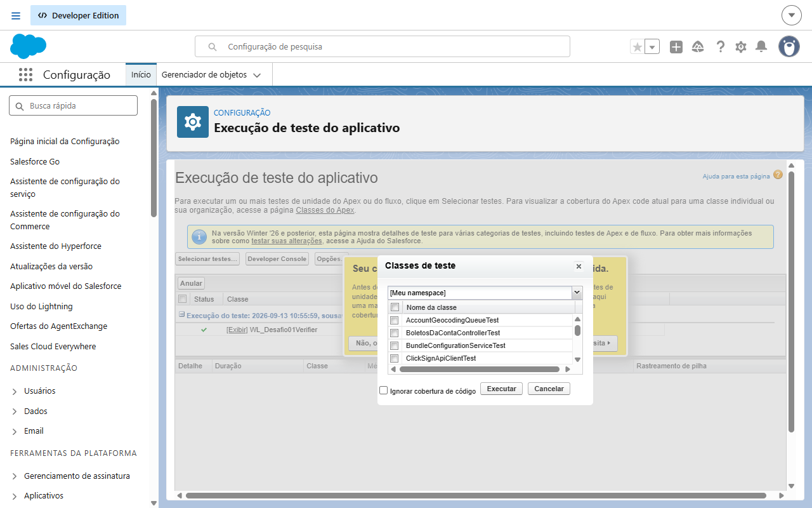
Task: Open the Meu namespace dropdown
Action: coord(485,293)
